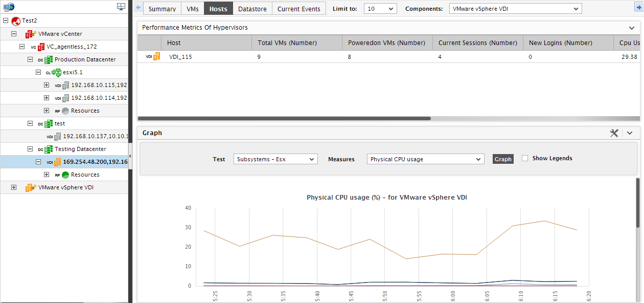Expand the VMware vSphere VDI tree node
This screenshot has height=303, width=644.
(14, 187)
